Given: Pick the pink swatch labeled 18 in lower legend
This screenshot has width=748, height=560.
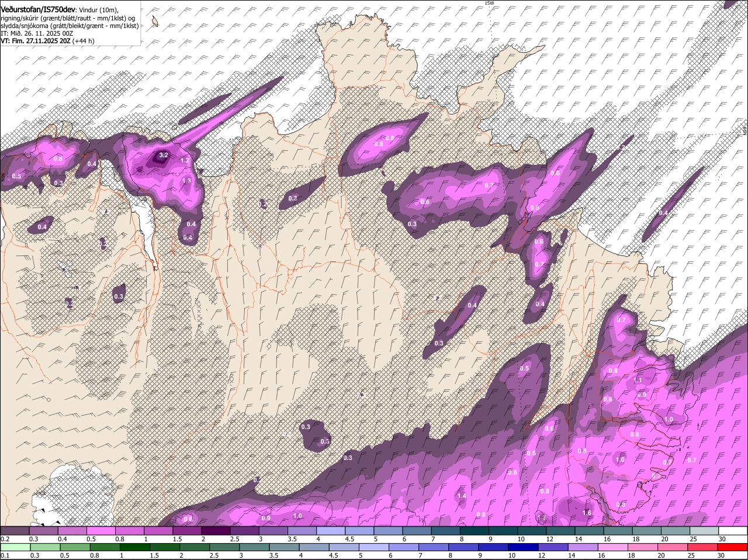Looking at the screenshot, I should (x=643, y=548).
